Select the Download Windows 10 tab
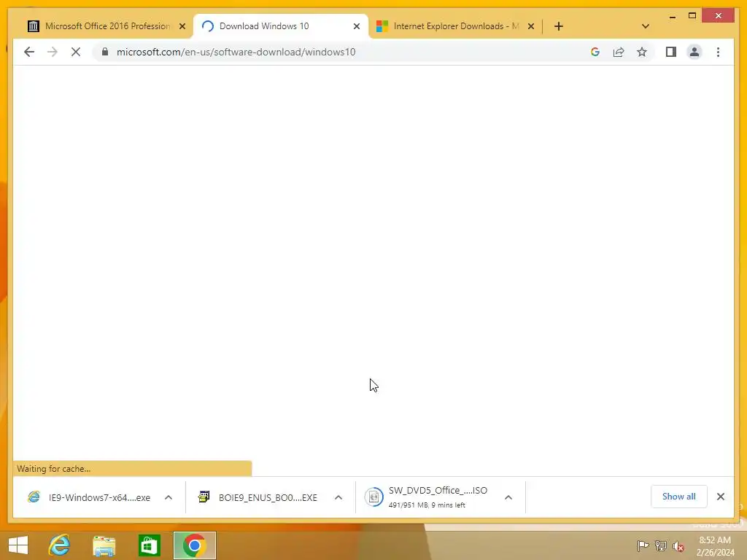The width and height of the screenshot is (747, 560). (x=280, y=26)
